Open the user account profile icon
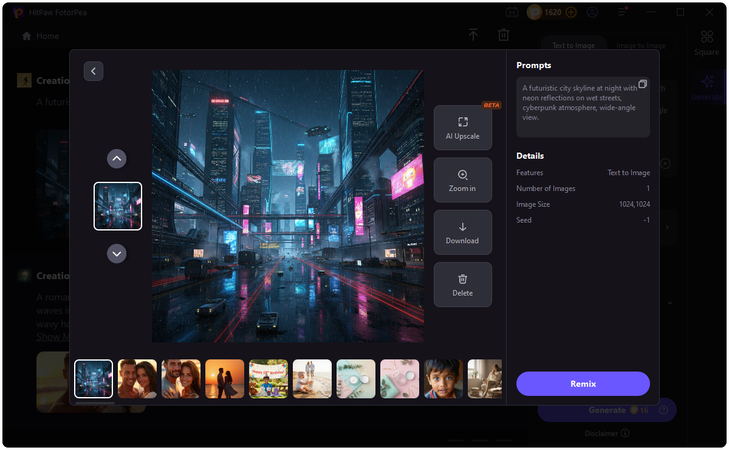The image size is (729, 450). (x=592, y=13)
